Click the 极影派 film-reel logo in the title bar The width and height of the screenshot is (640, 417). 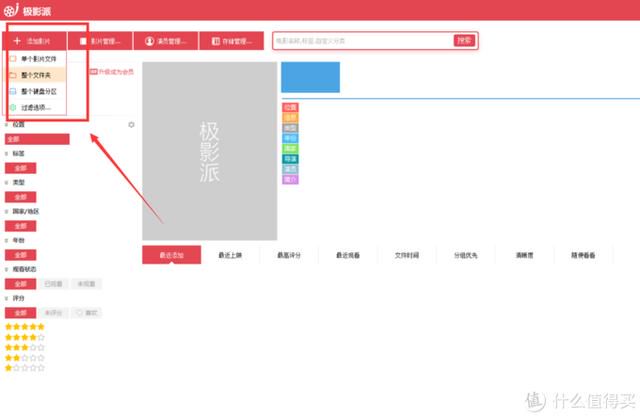click(11, 10)
